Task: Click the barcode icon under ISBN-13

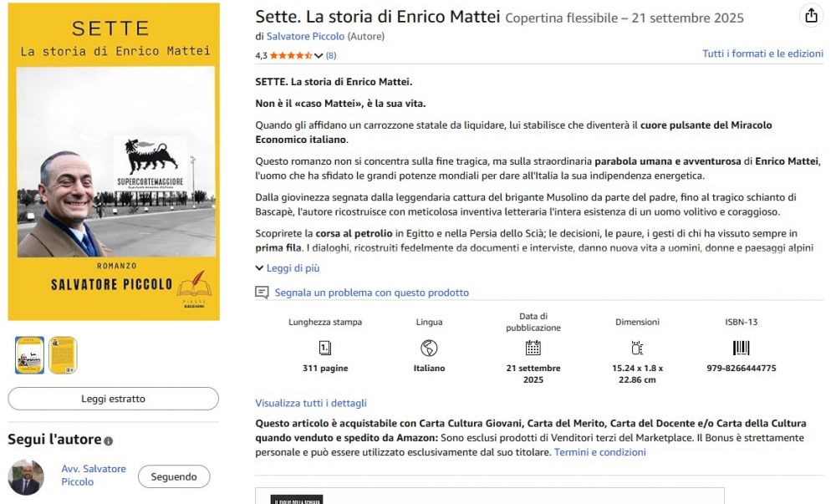Action: tap(741, 348)
